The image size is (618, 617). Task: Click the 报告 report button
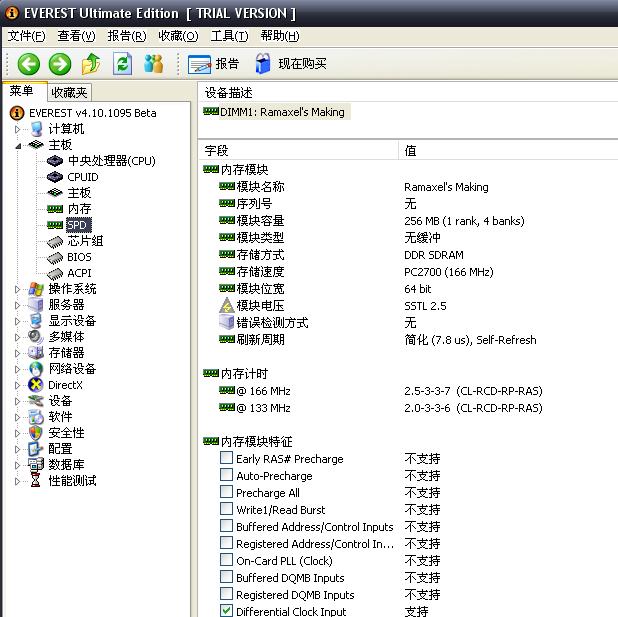214,64
